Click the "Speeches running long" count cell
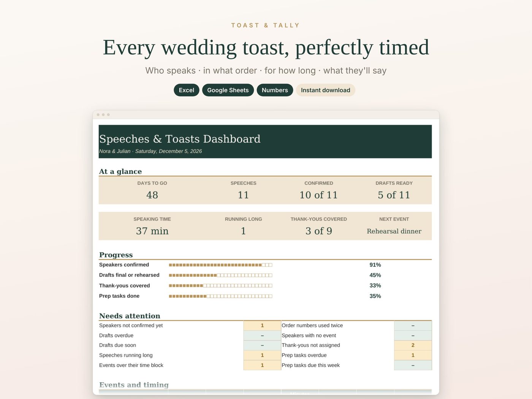 [262, 355]
